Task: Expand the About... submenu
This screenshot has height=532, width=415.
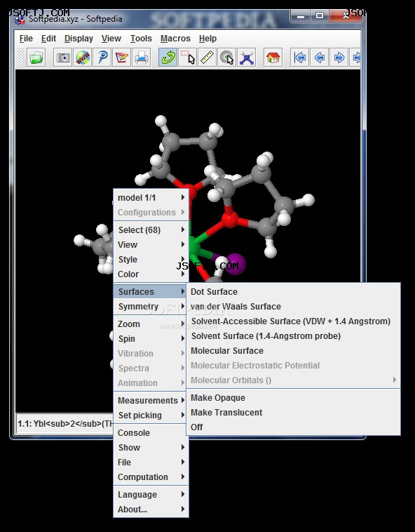Action: (x=151, y=510)
